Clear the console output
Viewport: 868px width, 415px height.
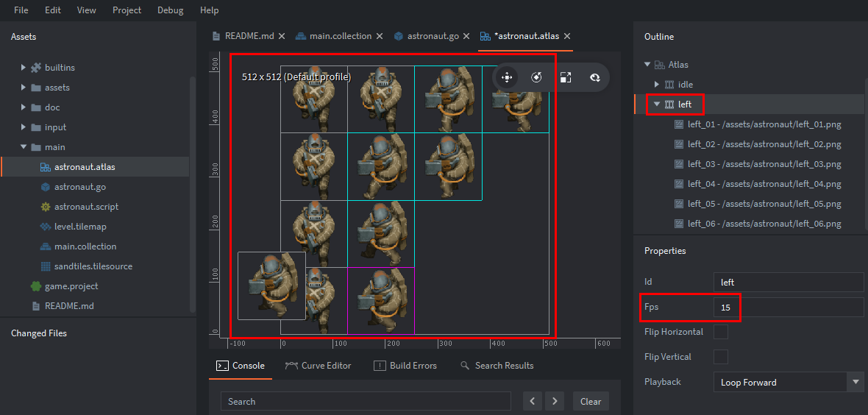tap(591, 402)
